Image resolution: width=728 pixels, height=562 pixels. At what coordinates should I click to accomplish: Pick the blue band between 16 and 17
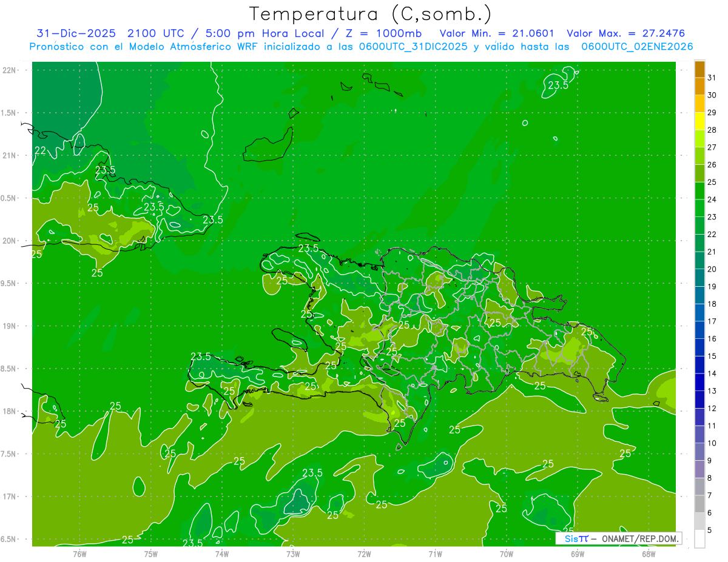[x=699, y=330]
